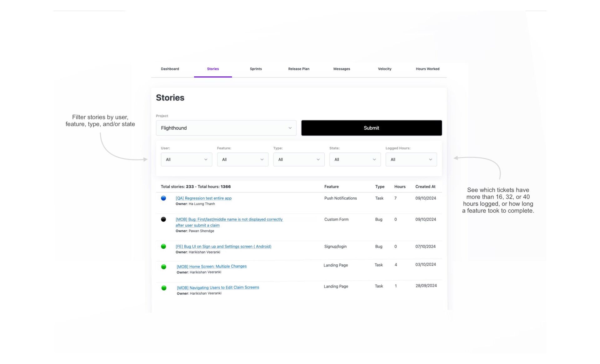Screen dimensions: 600x364
Task: Click the 07/10/2024 created date
Action: 425,247
